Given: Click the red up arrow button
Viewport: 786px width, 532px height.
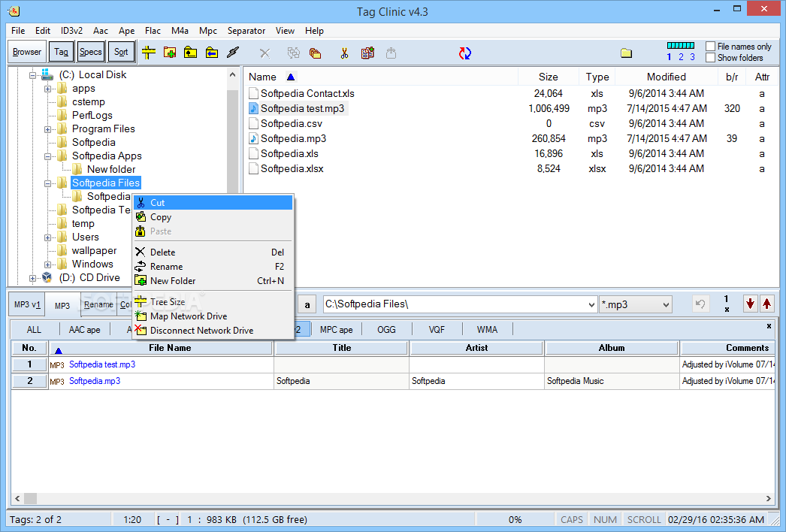Looking at the screenshot, I should coord(766,304).
